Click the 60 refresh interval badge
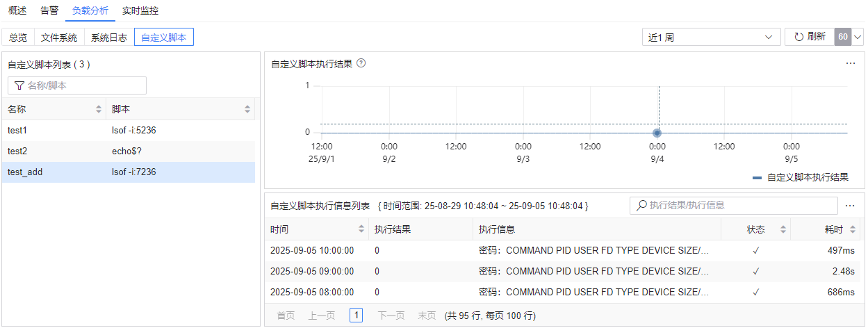The image size is (868, 328). point(843,37)
